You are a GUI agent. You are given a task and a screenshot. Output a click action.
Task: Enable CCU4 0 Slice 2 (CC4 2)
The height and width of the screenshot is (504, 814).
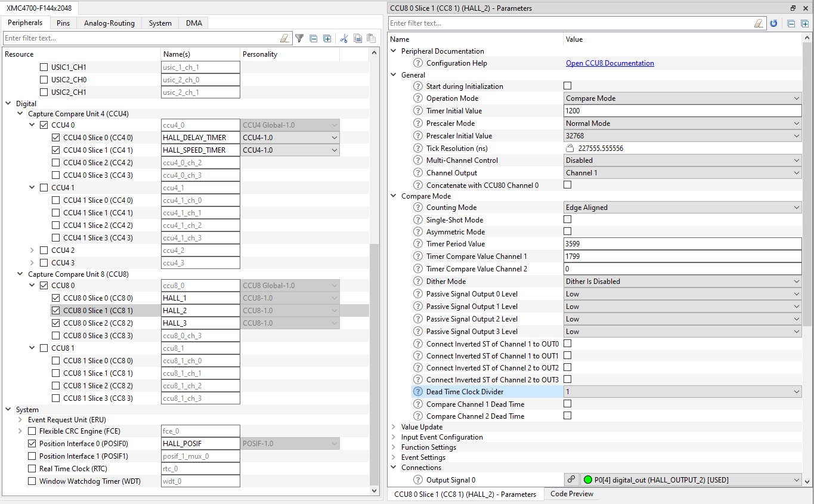[55, 163]
